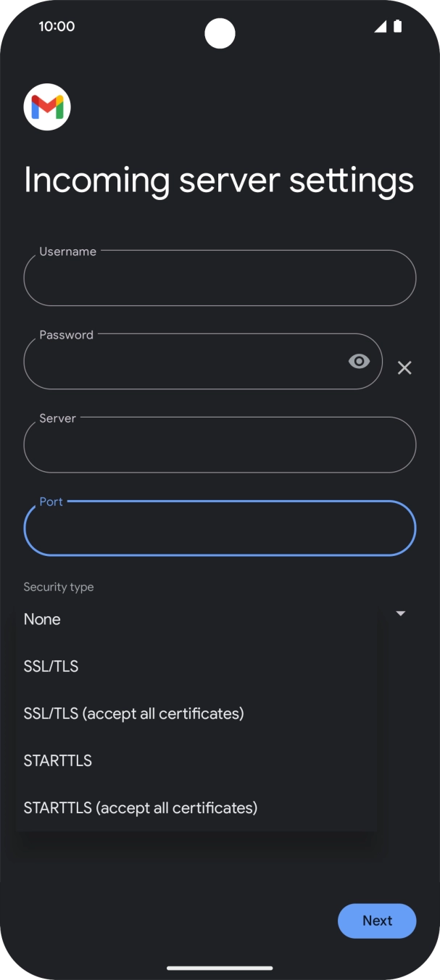Select STARTTLS (accept all certificates)
This screenshot has width=440, height=980.
pyautogui.click(x=141, y=807)
